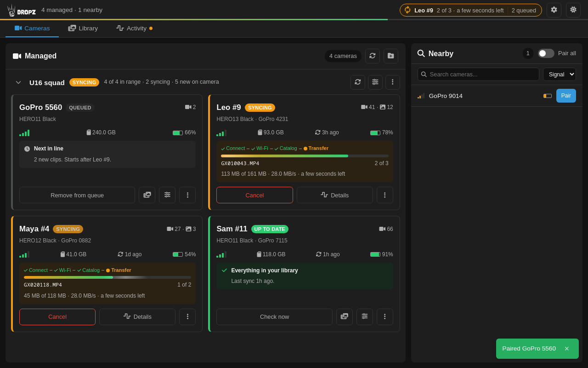Open GoPro 5560 more options menu

pos(187,195)
